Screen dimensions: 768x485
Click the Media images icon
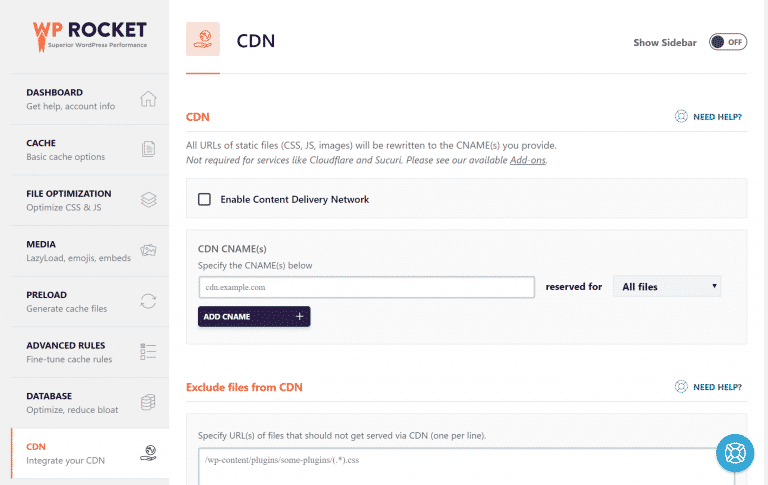click(148, 250)
